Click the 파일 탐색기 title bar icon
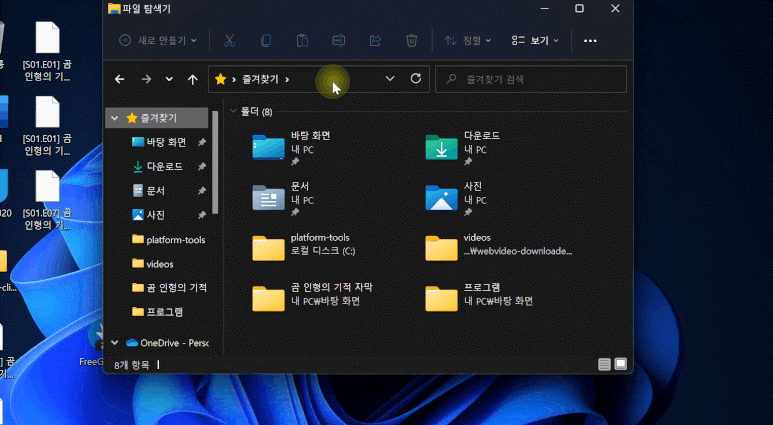The width and height of the screenshot is (773, 425). [x=114, y=8]
